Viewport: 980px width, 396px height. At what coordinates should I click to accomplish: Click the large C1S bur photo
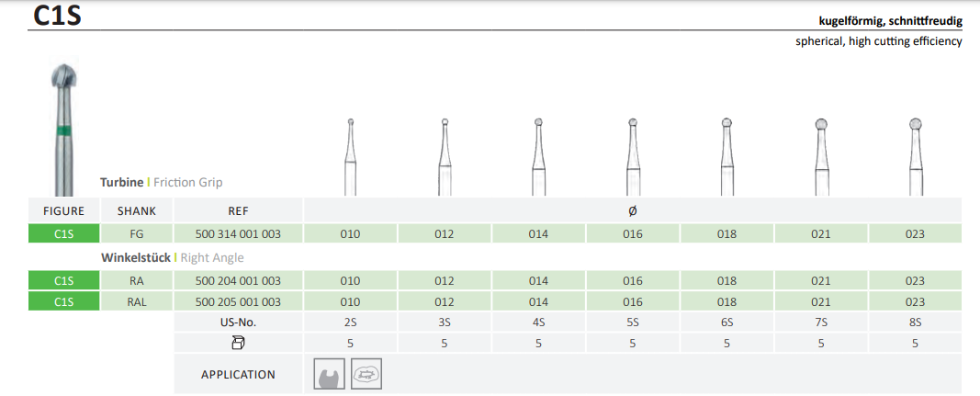point(63,129)
